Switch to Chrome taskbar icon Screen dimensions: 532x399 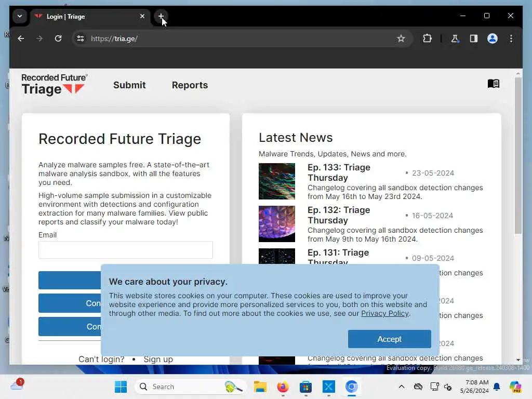click(352, 387)
